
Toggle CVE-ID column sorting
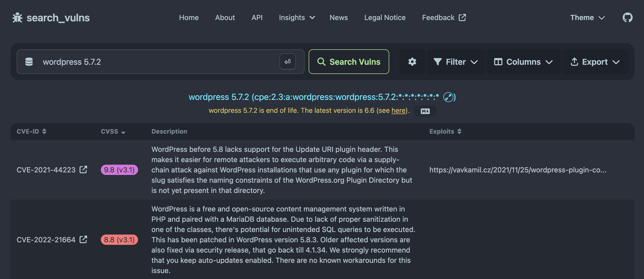44,131
